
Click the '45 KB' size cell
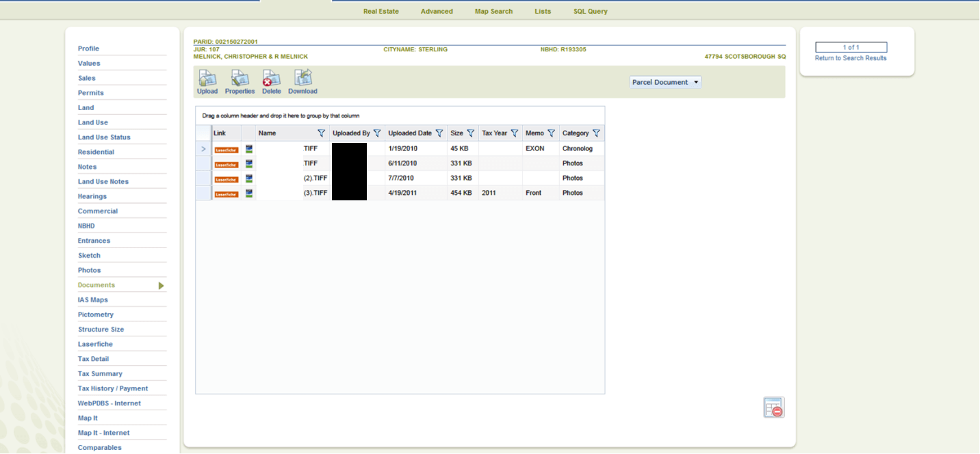coord(459,148)
